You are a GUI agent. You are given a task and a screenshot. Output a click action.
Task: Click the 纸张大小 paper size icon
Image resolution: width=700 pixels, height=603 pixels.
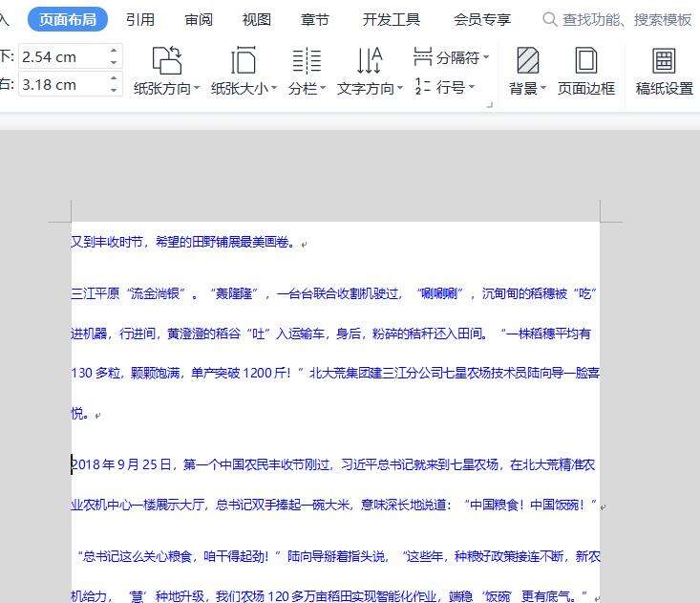pyautogui.click(x=244, y=60)
